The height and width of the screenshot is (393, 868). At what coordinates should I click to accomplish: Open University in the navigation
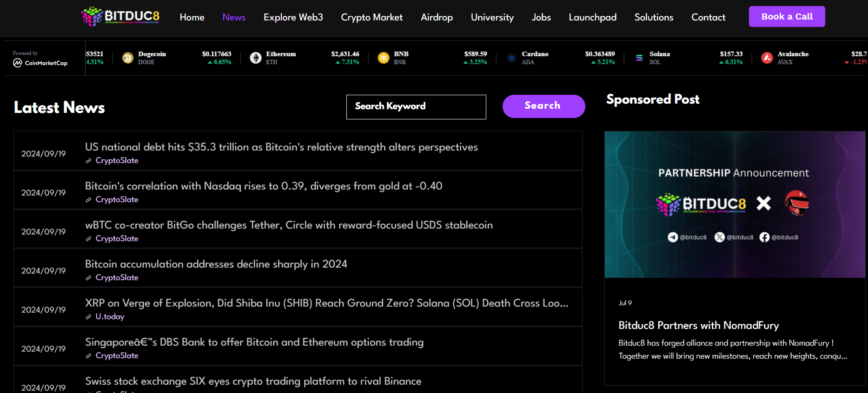point(492,17)
